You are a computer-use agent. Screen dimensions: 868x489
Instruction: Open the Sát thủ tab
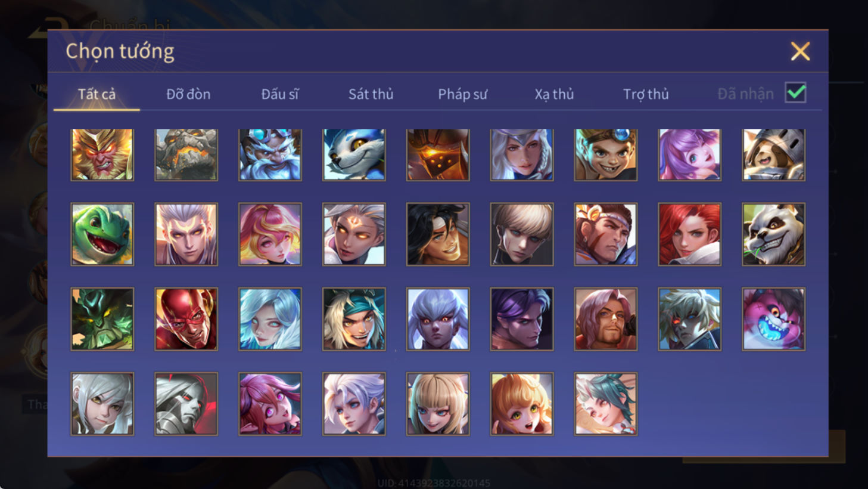[371, 94]
